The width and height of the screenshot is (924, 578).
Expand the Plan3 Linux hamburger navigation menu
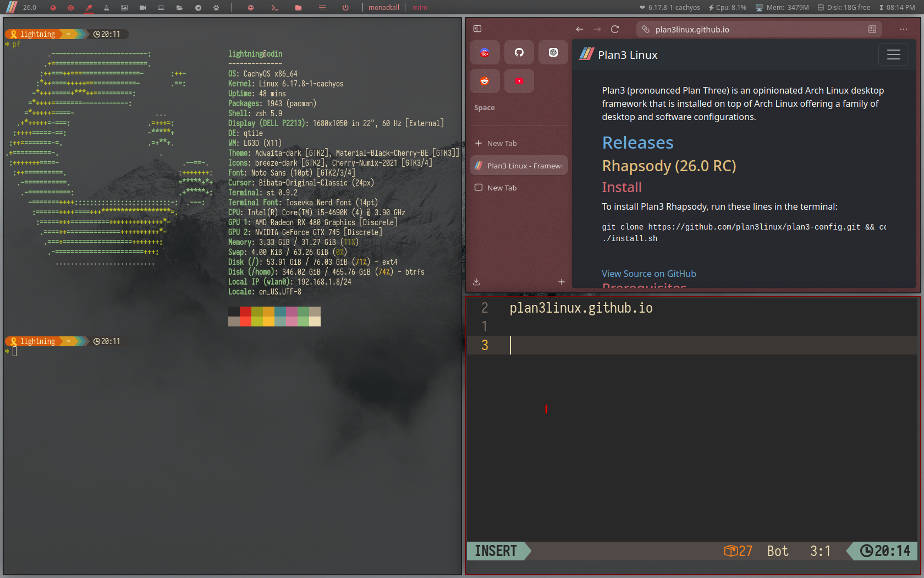(x=893, y=54)
